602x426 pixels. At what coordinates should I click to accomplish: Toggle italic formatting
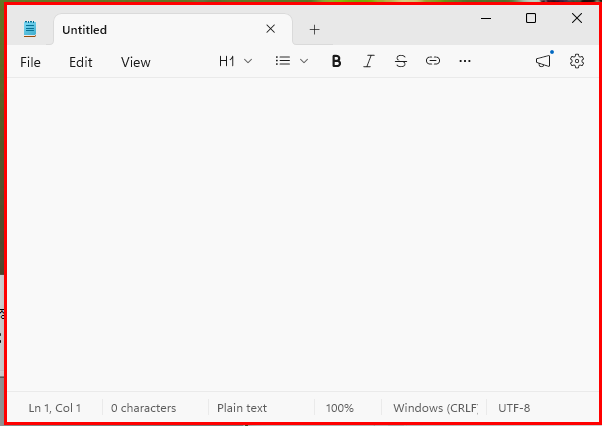[368, 61]
